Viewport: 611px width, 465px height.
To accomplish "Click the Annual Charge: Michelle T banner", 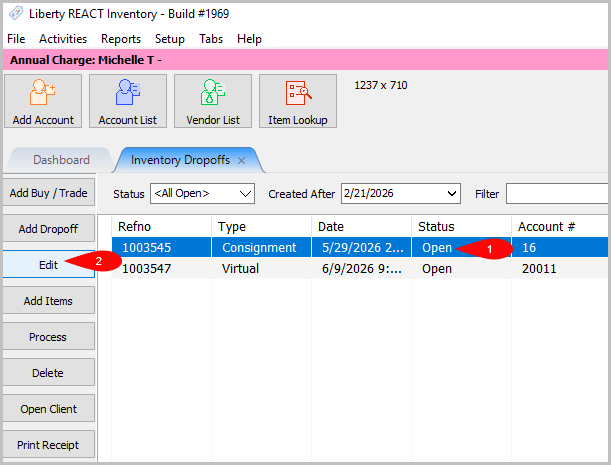I will [306, 60].
